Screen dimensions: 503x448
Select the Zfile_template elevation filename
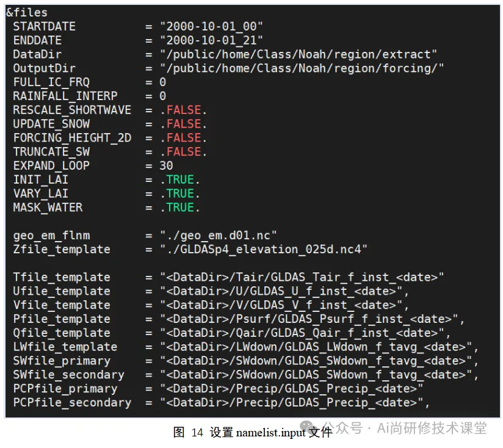click(263, 250)
